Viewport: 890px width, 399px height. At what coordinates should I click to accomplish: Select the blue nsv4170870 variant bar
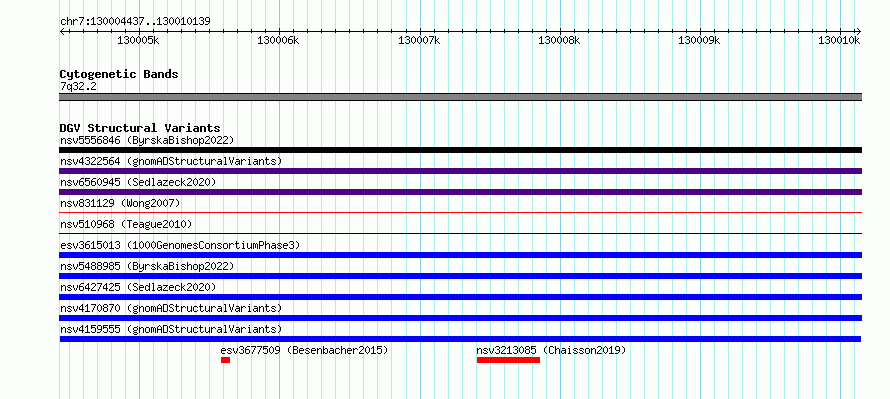coord(460,318)
